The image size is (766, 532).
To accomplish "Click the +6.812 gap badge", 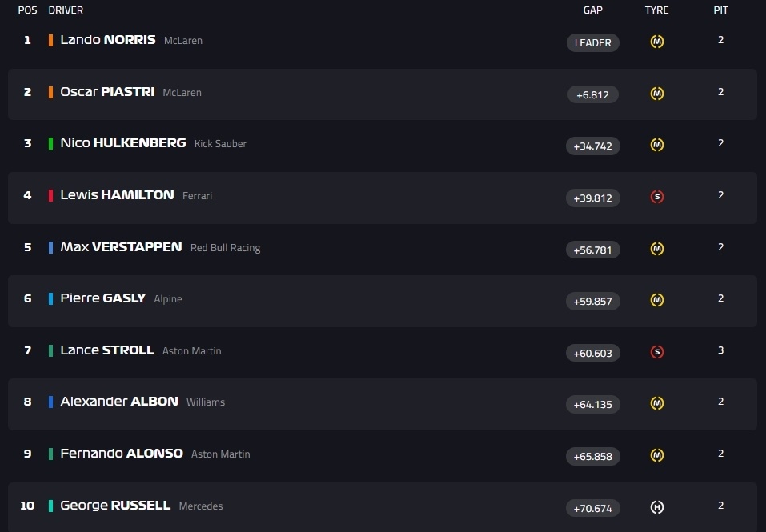I will pyautogui.click(x=592, y=94).
